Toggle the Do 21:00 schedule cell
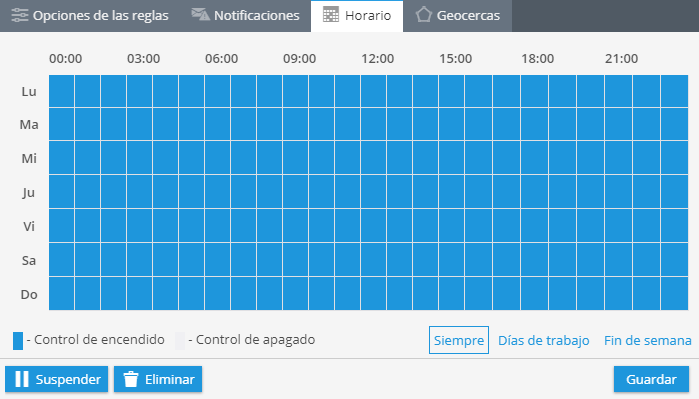Viewport: 699px width, 399px height. point(618,293)
